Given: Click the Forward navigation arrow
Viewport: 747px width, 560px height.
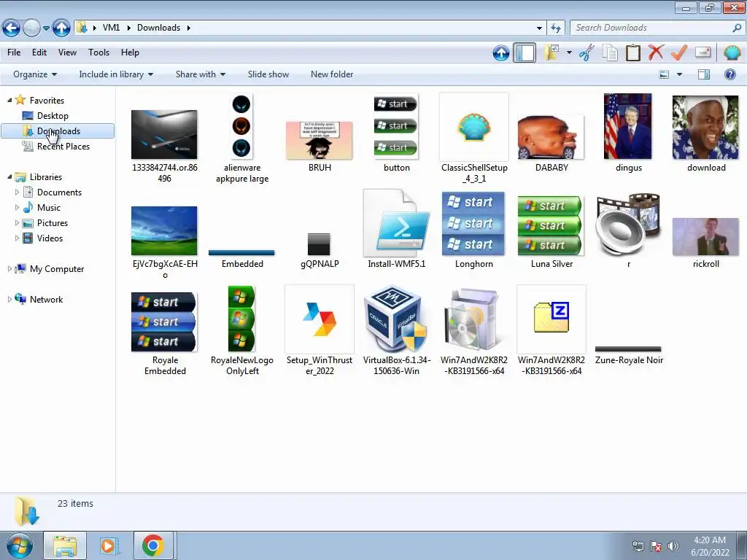Looking at the screenshot, I should point(32,28).
